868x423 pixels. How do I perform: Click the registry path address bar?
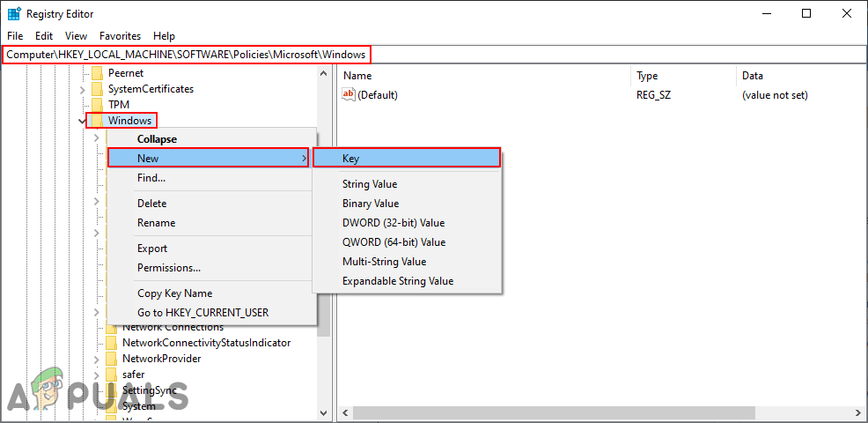(434, 55)
